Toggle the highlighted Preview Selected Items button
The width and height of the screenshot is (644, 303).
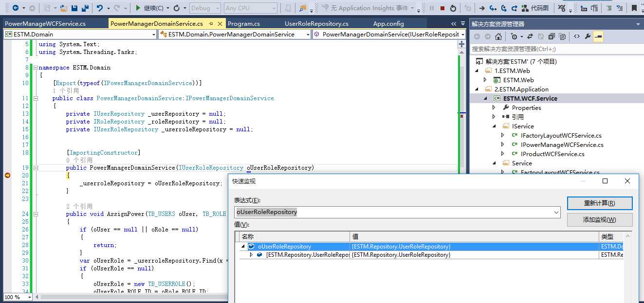598,36
